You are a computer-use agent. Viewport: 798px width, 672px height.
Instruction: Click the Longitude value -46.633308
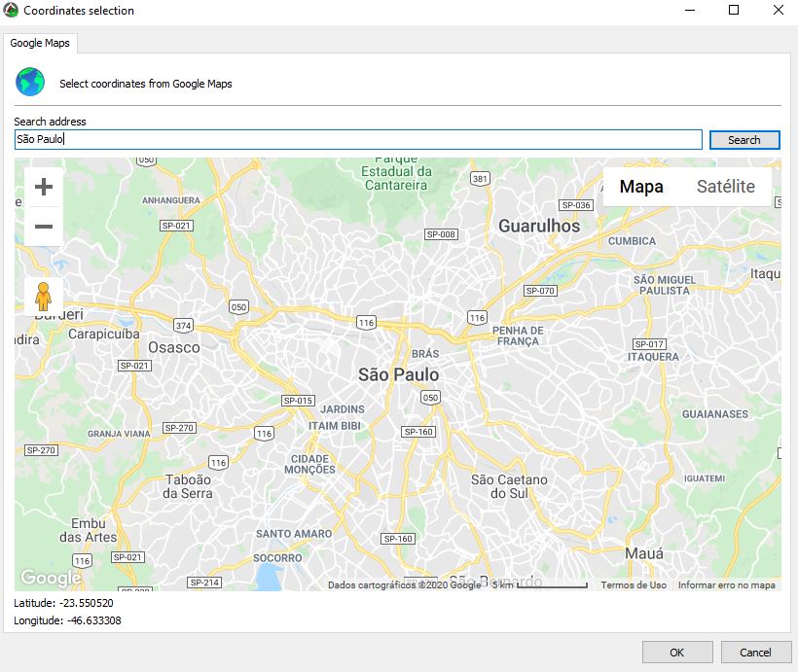93,620
